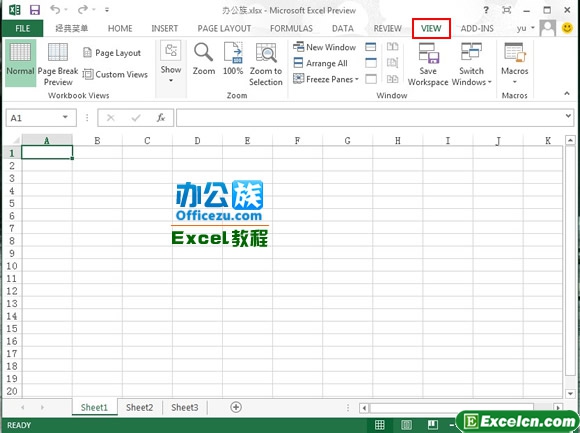Click the Insert Function fx icon
580x433 pixels.
click(x=161, y=118)
